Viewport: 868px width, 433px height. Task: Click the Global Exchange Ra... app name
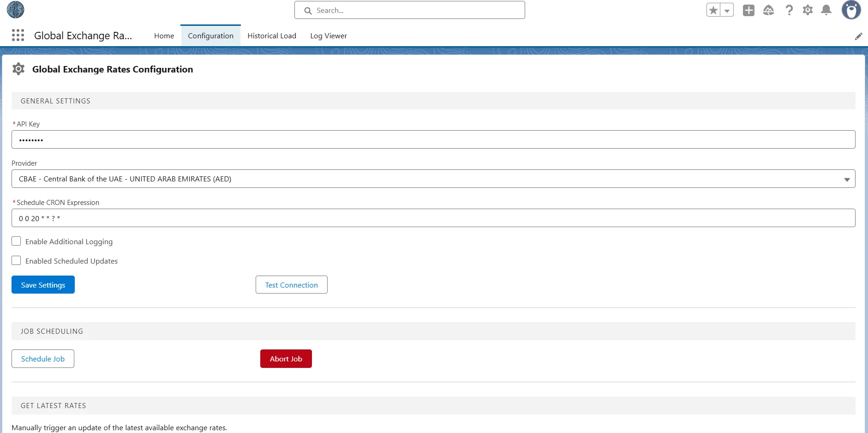(x=83, y=36)
